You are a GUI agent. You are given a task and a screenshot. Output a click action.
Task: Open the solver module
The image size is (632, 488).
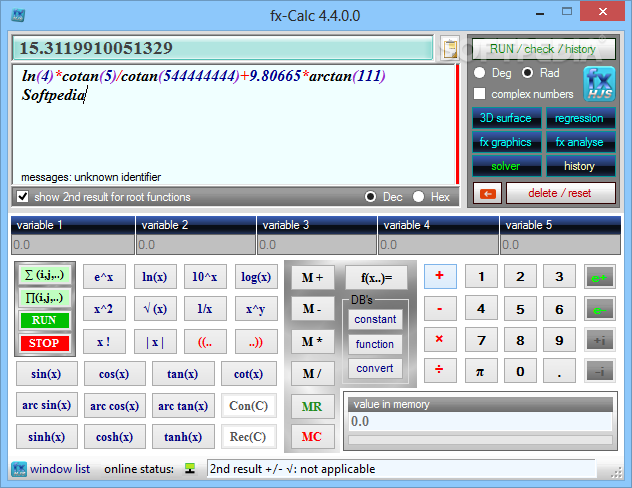click(506, 166)
